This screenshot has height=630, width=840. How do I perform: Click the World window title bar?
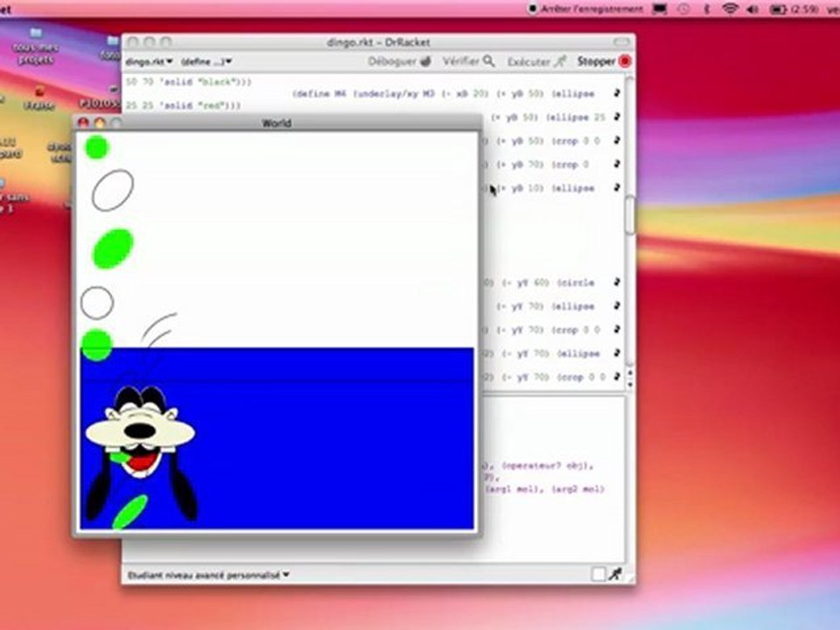[276, 122]
